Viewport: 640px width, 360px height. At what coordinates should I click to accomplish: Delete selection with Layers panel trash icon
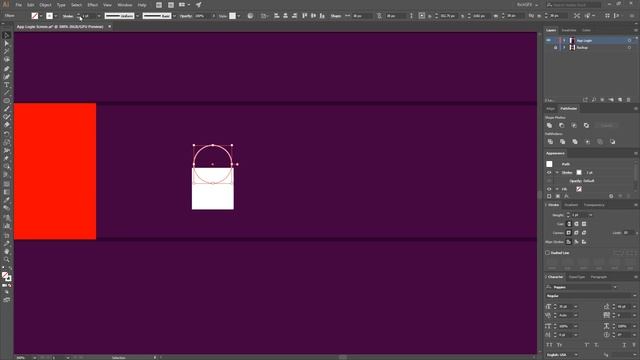(x=629, y=100)
